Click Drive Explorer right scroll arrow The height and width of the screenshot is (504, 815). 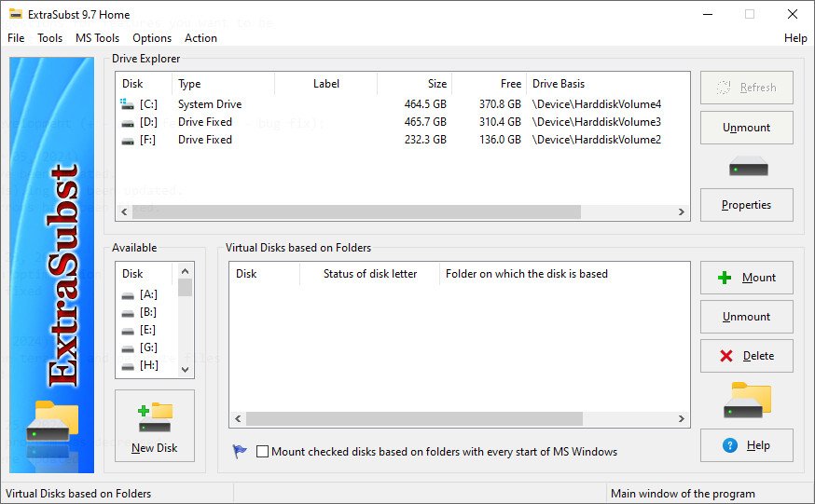681,211
